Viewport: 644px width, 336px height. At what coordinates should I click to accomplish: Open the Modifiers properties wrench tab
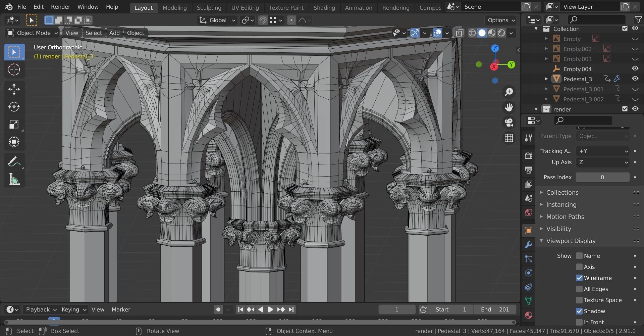click(x=529, y=245)
